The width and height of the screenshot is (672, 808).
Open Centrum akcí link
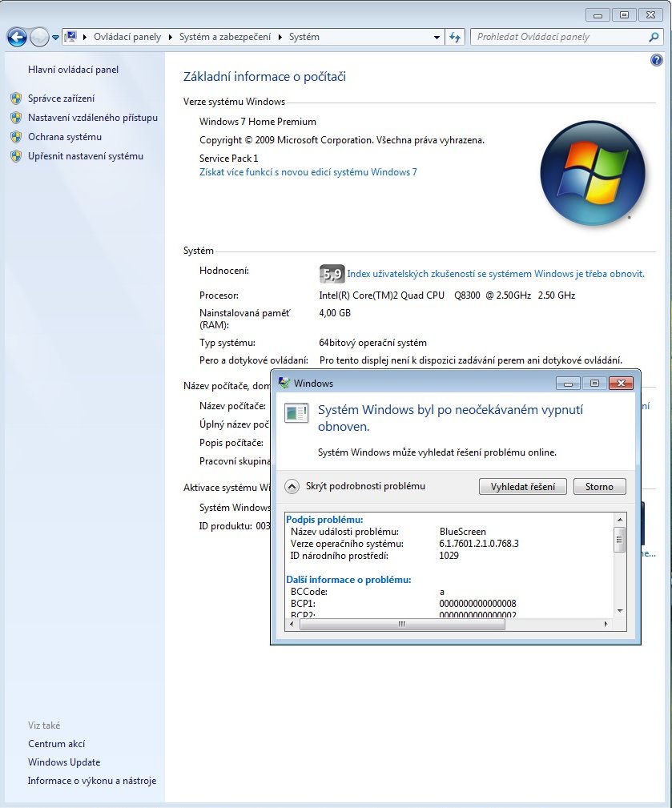57,744
